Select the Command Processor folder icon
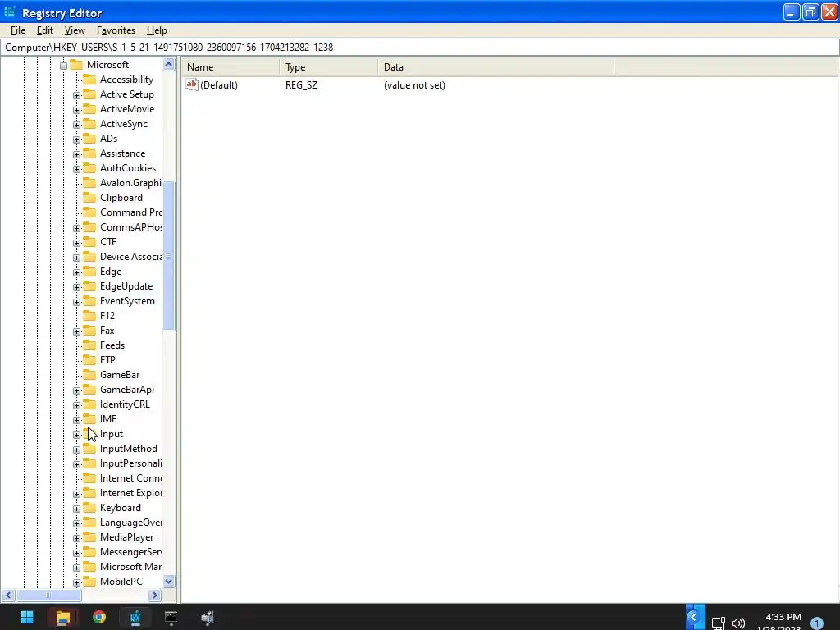The image size is (840, 630). pyautogui.click(x=89, y=212)
